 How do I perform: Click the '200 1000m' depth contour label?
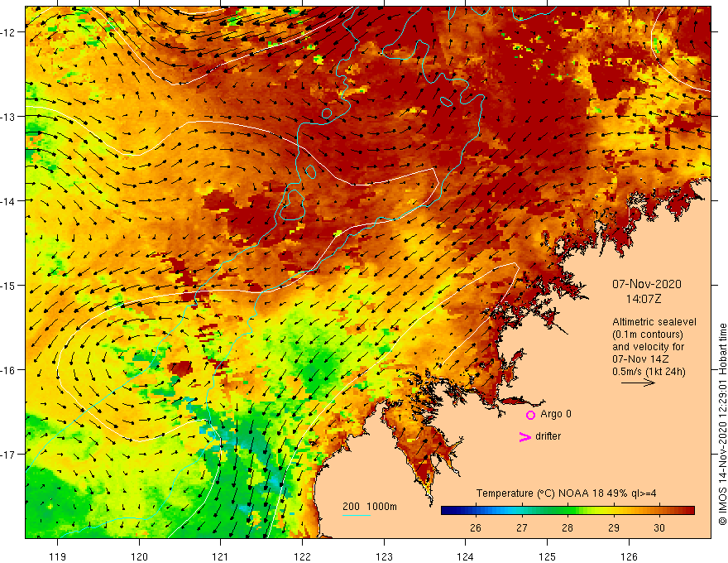click(x=370, y=507)
